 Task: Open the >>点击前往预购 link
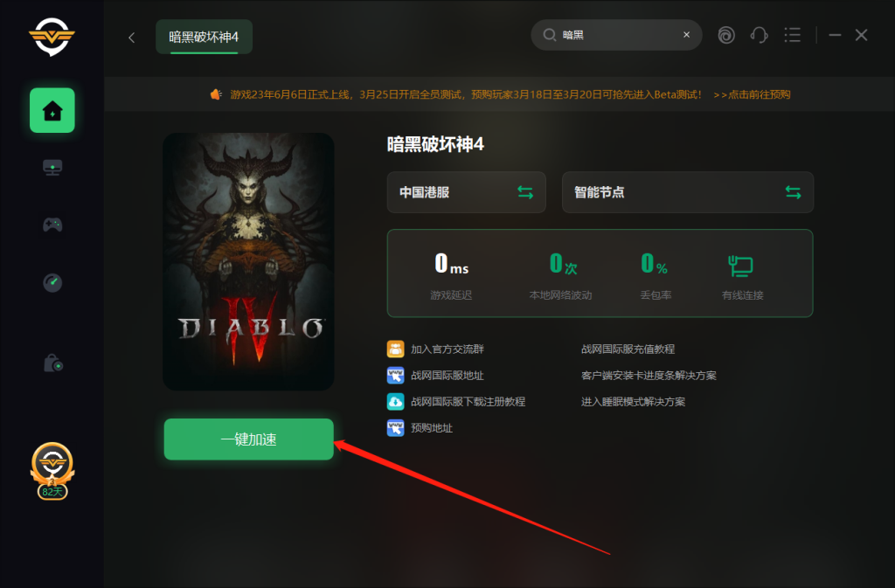pyautogui.click(x=752, y=94)
